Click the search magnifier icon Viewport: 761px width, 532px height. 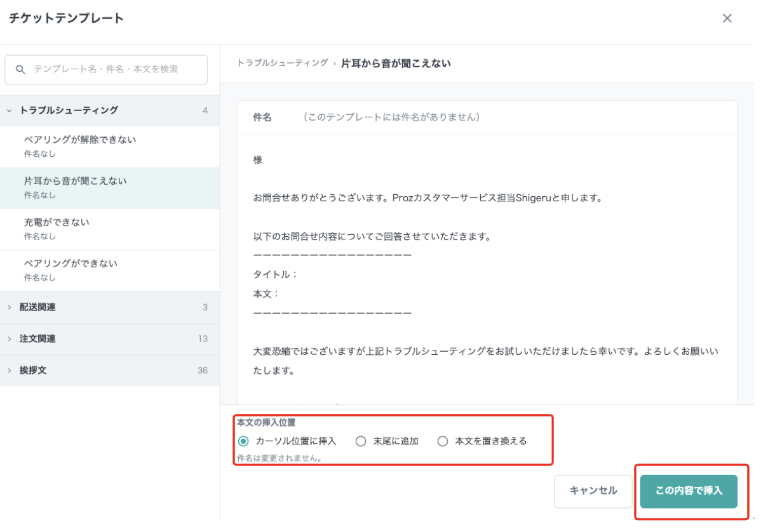coord(20,69)
